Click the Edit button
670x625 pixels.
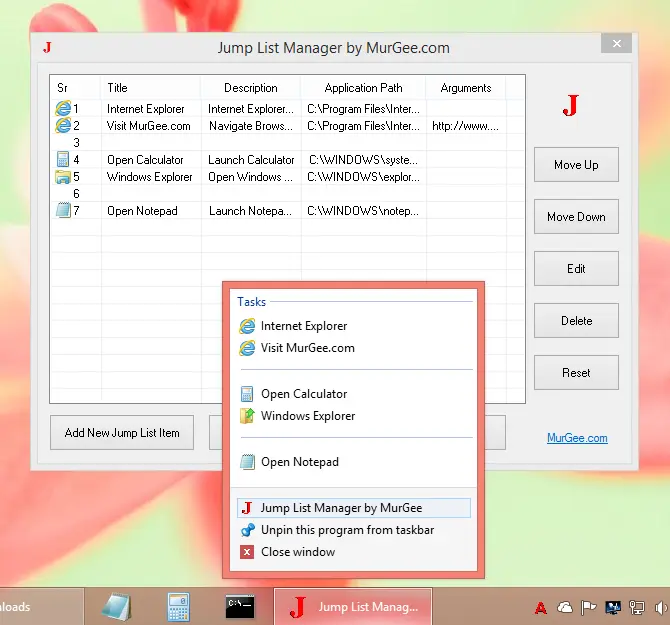576,269
